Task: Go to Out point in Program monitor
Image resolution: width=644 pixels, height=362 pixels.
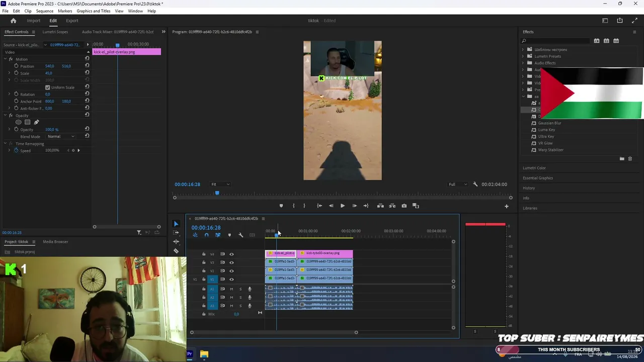Action: tap(366, 206)
